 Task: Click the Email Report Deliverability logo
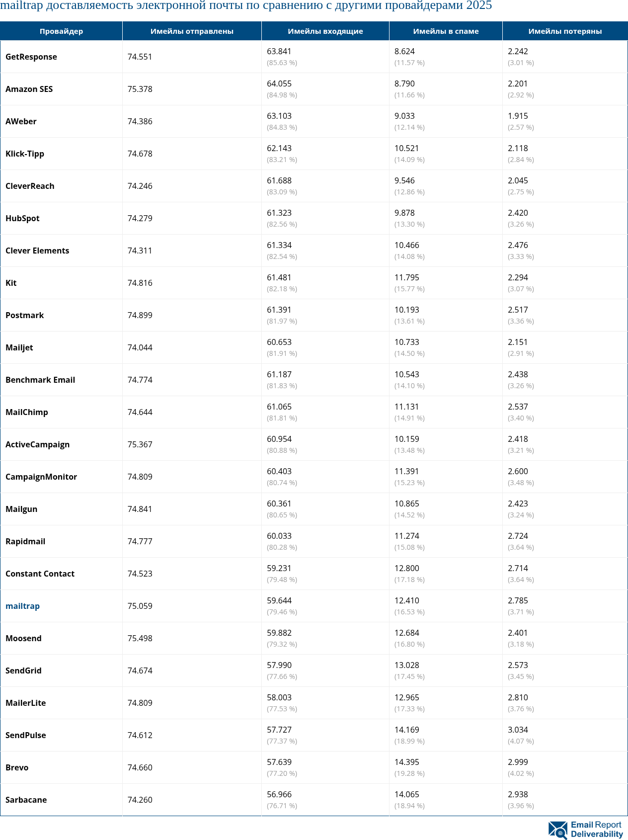point(585,830)
